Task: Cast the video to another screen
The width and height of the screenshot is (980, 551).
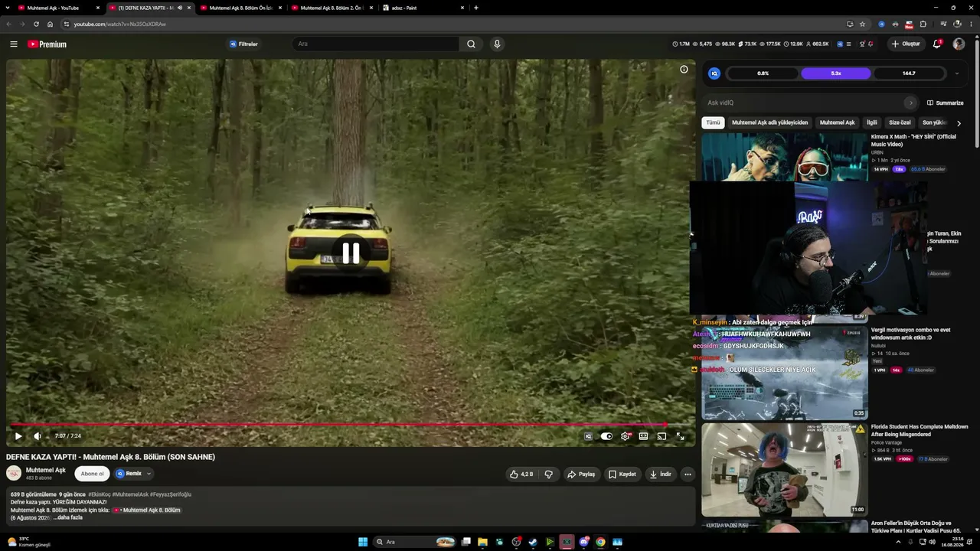Action: click(661, 436)
